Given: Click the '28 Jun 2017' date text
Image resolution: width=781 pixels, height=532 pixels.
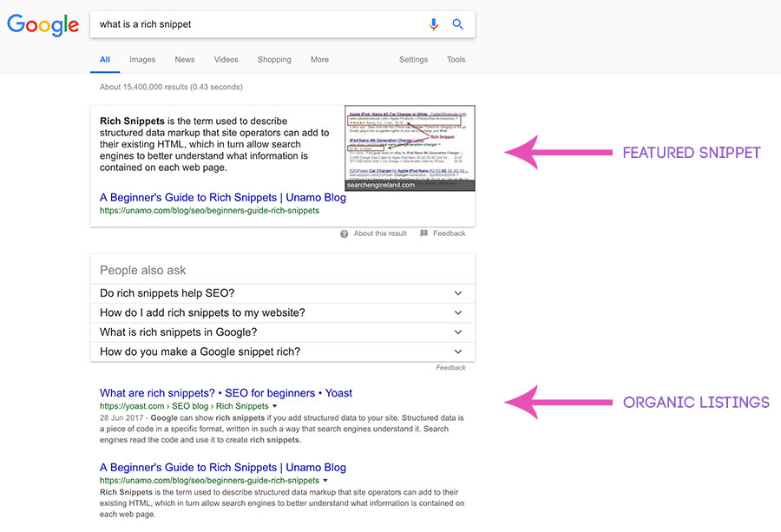Looking at the screenshot, I should click(x=121, y=418).
